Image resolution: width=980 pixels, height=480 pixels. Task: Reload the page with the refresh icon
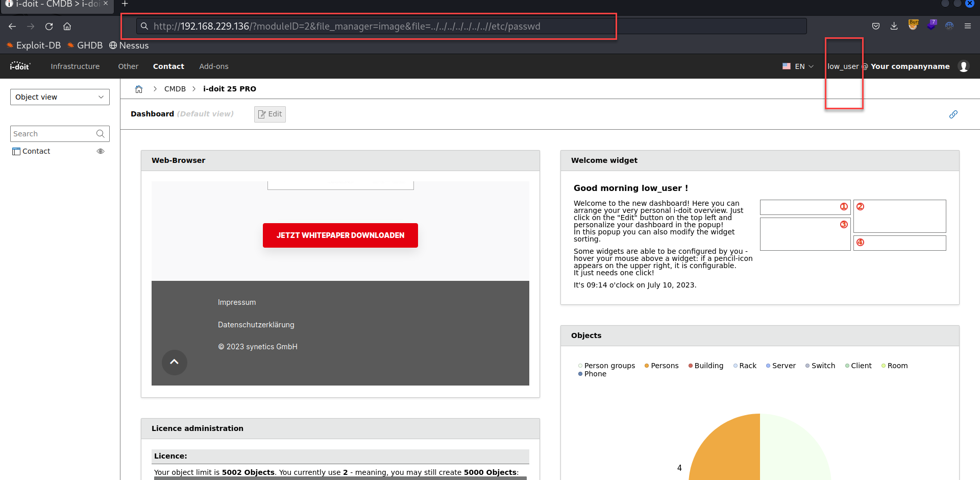(49, 26)
